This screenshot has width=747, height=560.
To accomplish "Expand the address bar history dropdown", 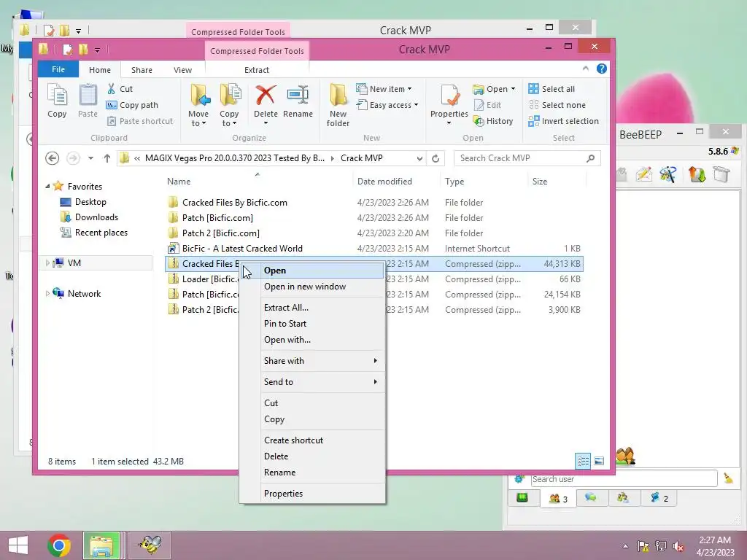I will (x=419, y=158).
